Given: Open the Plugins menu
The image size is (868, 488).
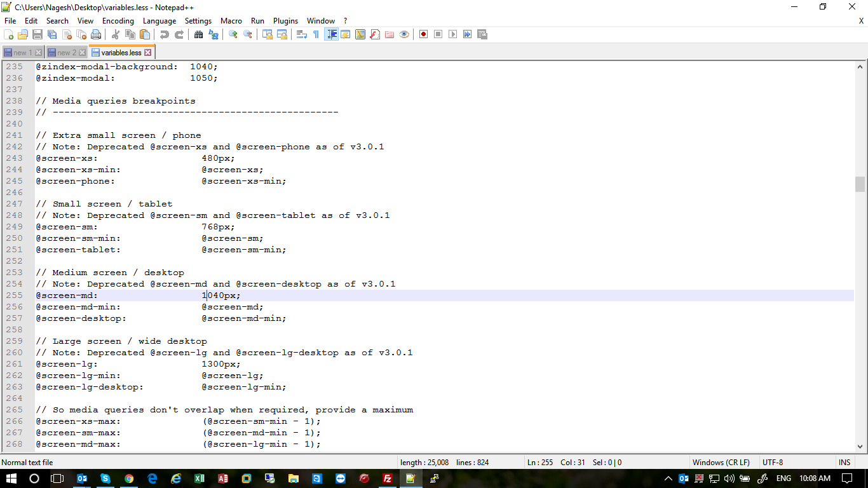Looking at the screenshot, I should (285, 21).
